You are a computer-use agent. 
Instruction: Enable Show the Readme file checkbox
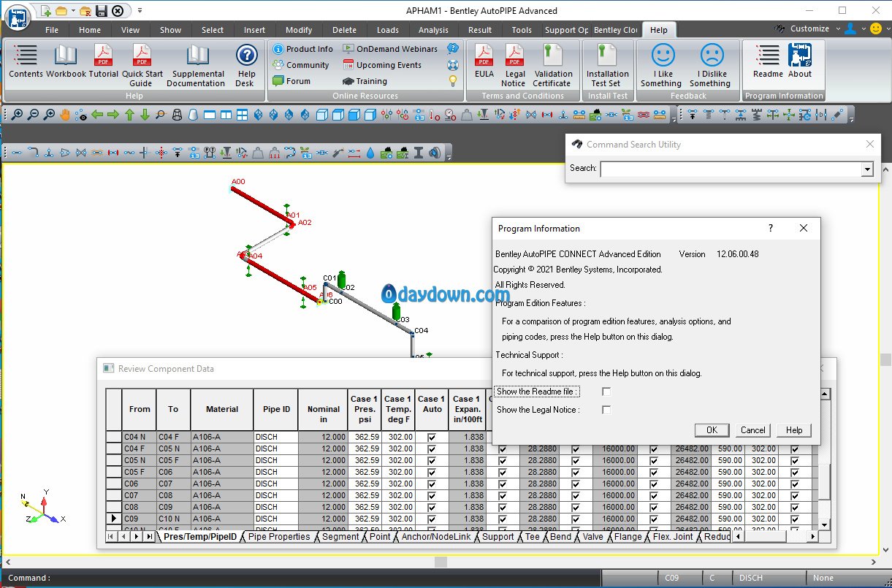606,392
